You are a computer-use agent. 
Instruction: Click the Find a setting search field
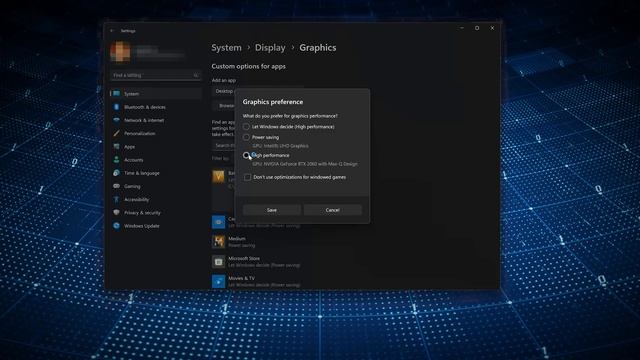156,75
